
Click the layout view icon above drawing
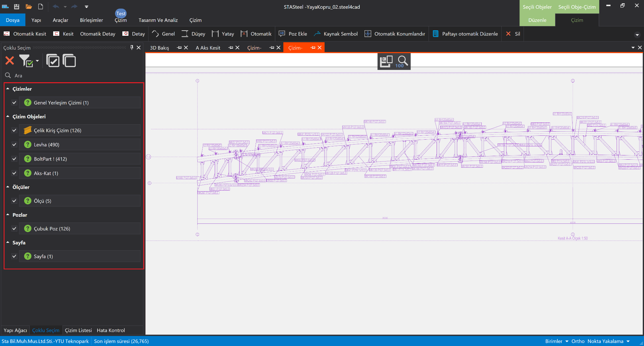(386, 61)
